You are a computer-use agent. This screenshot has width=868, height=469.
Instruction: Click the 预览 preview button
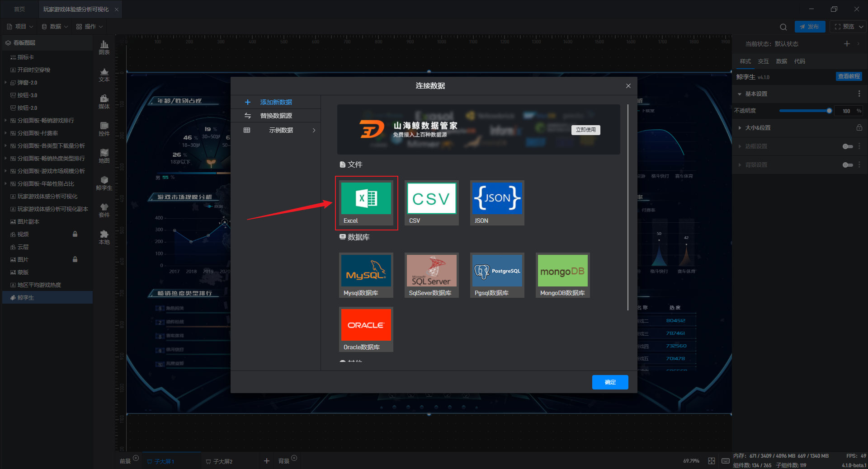tap(844, 27)
